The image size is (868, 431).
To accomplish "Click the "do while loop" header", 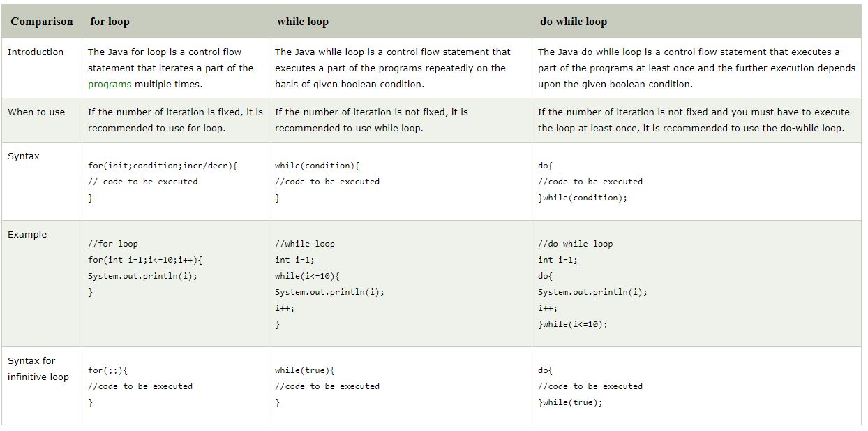I will pyautogui.click(x=574, y=22).
